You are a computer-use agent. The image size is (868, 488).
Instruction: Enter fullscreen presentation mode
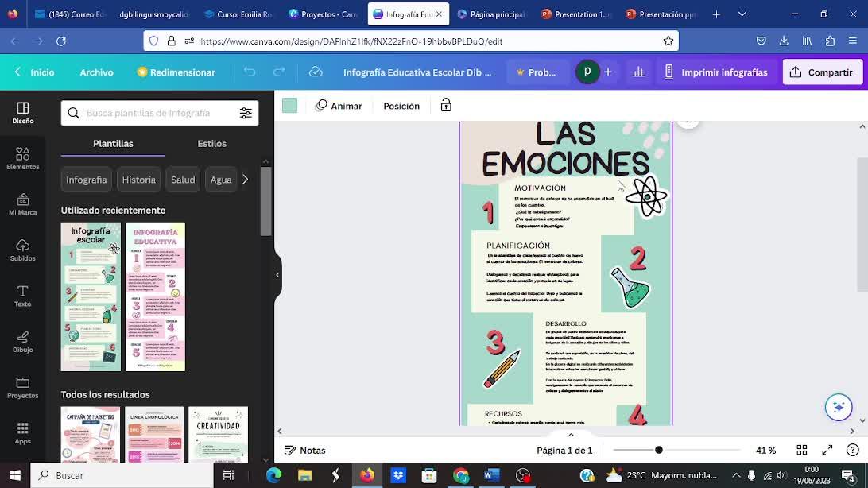pos(827,450)
